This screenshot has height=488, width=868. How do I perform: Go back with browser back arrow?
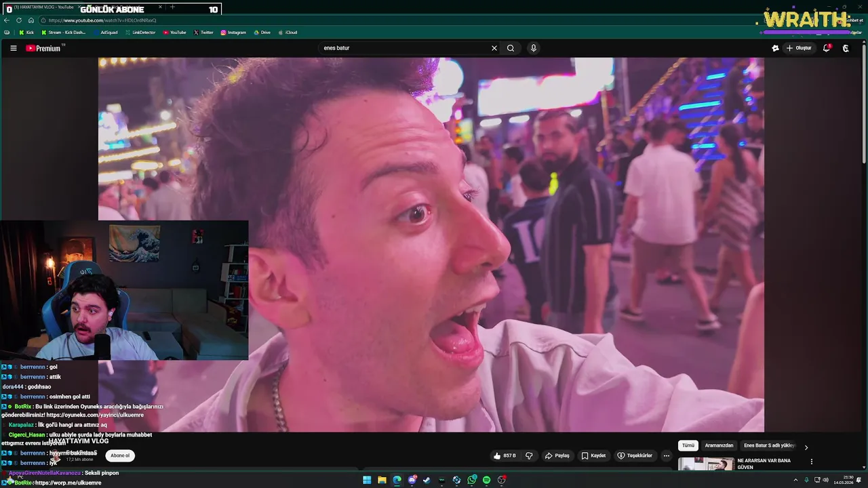pyautogui.click(x=7, y=20)
